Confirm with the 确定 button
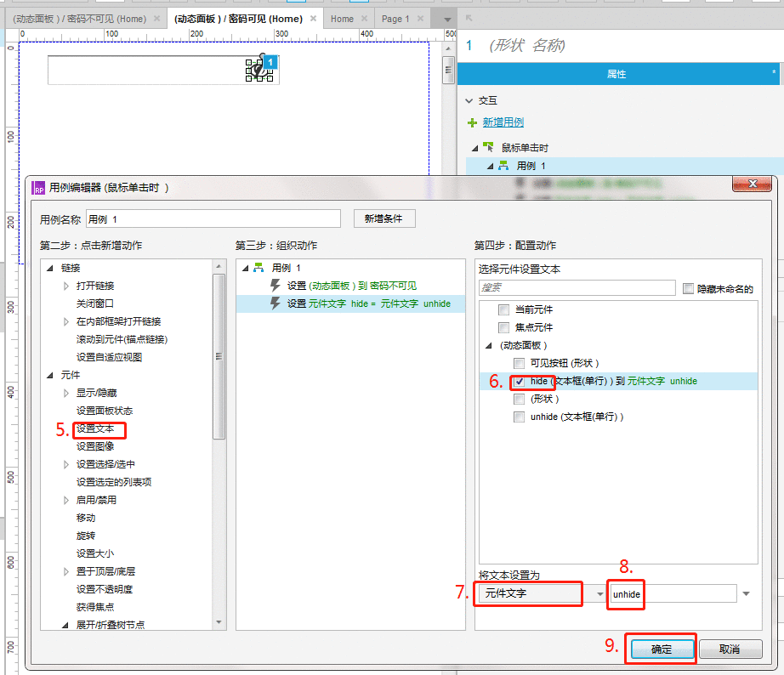This screenshot has width=784, height=675. click(x=662, y=649)
